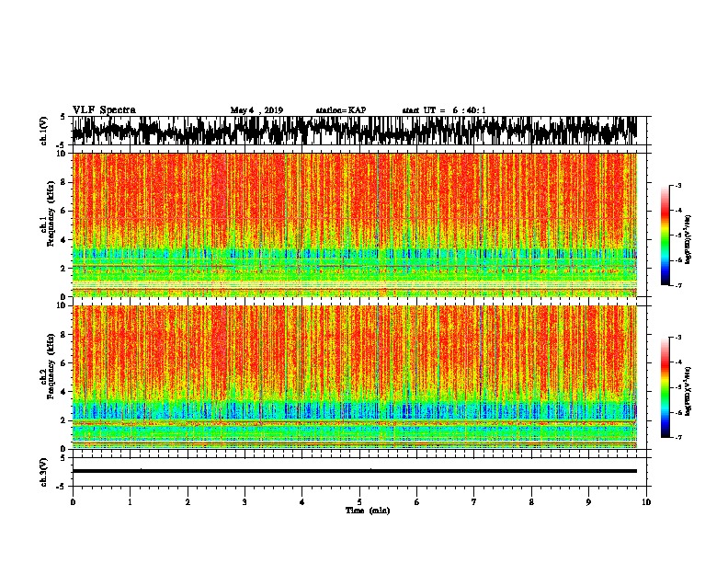Viewport: 728px width, 563px height.
Task: Click the "2" tick on Time axis
Action: coord(188,502)
